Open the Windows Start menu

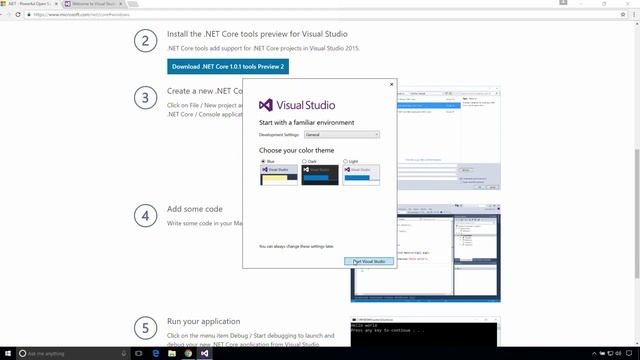[x=8, y=353]
